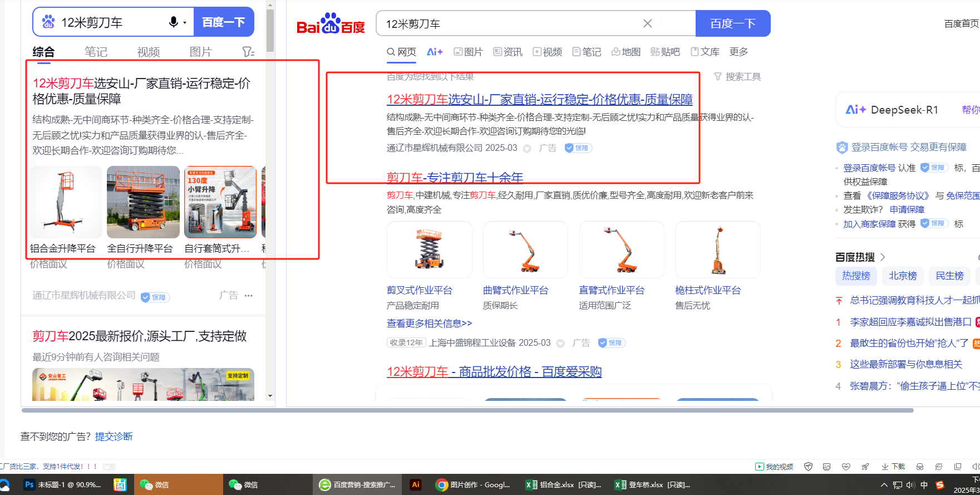Clear search text with the X icon
This screenshot has width=980, height=495.
click(x=647, y=23)
